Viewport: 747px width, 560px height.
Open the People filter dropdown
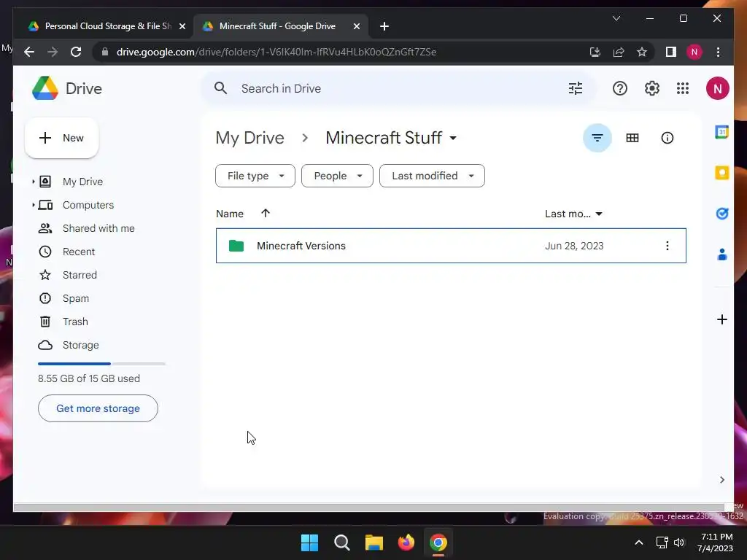click(x=337, y=176)
